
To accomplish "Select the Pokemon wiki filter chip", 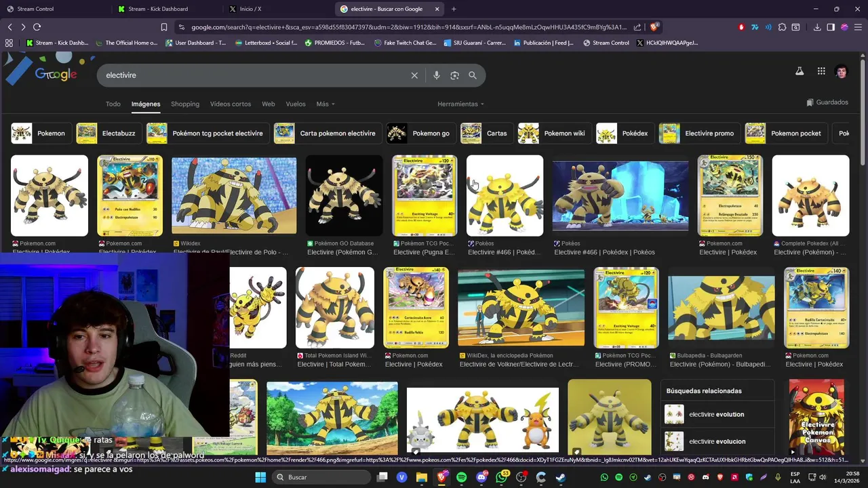I will (x=553, y=134).
